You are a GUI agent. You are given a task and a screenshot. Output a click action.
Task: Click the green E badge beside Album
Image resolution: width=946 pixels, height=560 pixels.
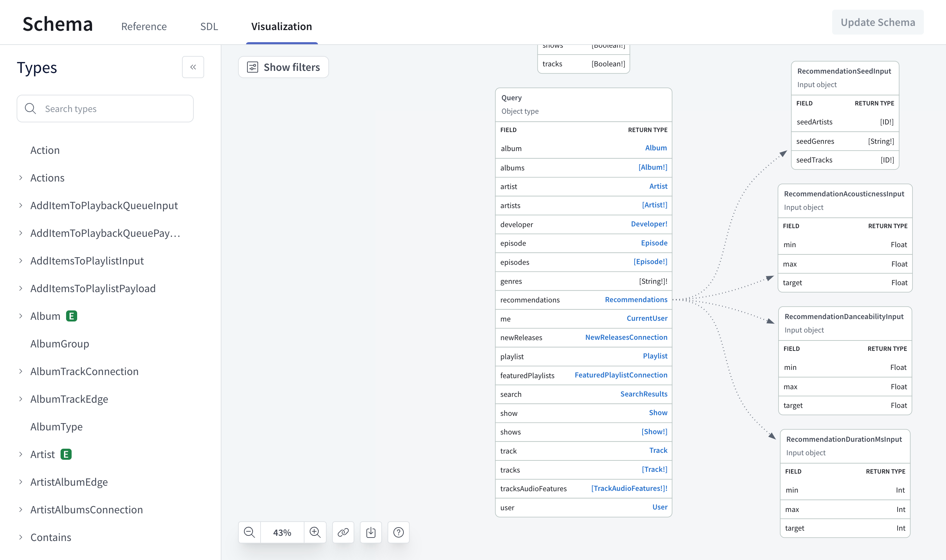(71, 316)
